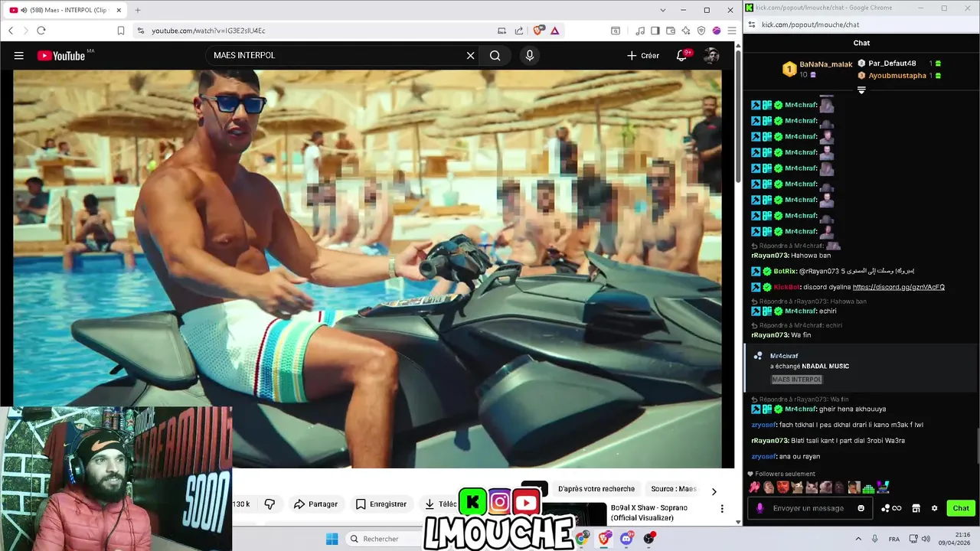Viewport: 980px width, 551px height.
Task: Select the Maes - INTERPOL tab
Action: [x=65, y=10]
